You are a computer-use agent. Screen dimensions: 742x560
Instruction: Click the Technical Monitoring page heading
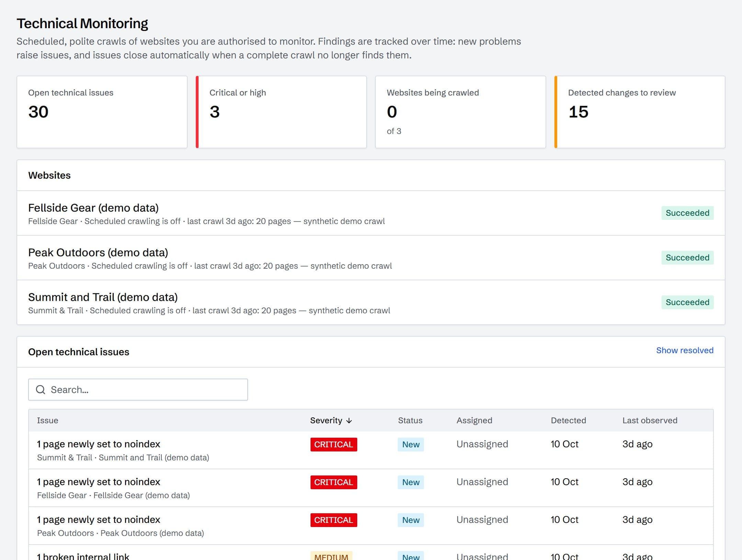(82, 23)
